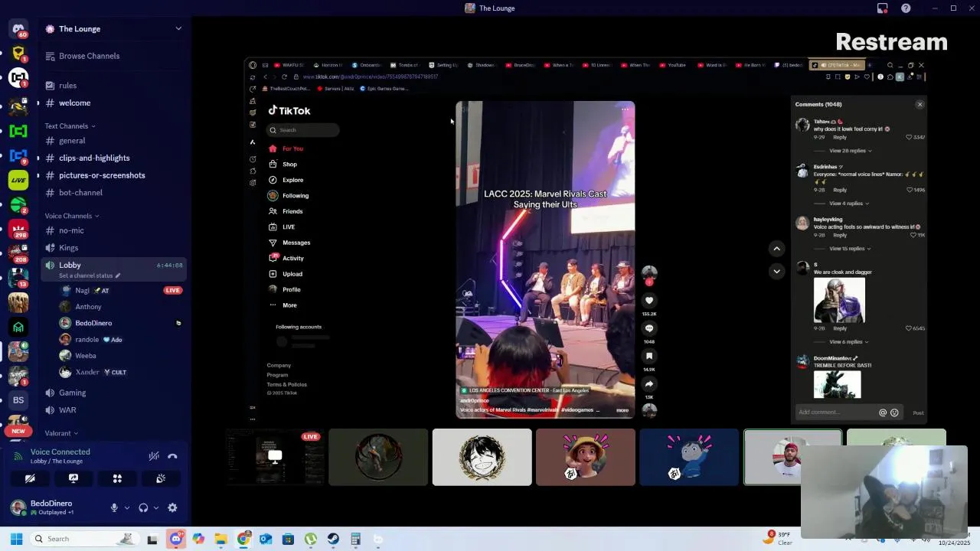This screenshot has width=980, height=551.
Task: Open TikTok LIVE in the stream
Action: [289, 227]
